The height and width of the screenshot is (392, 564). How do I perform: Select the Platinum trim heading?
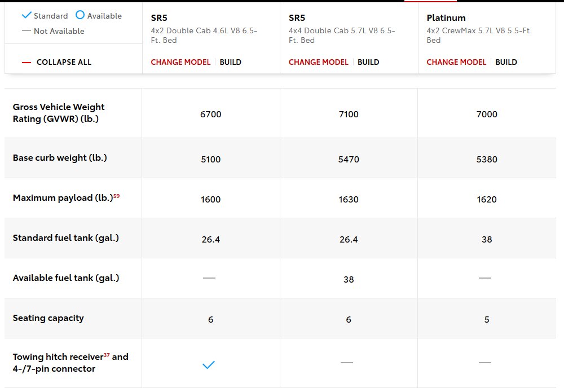(x=446, y=17)
